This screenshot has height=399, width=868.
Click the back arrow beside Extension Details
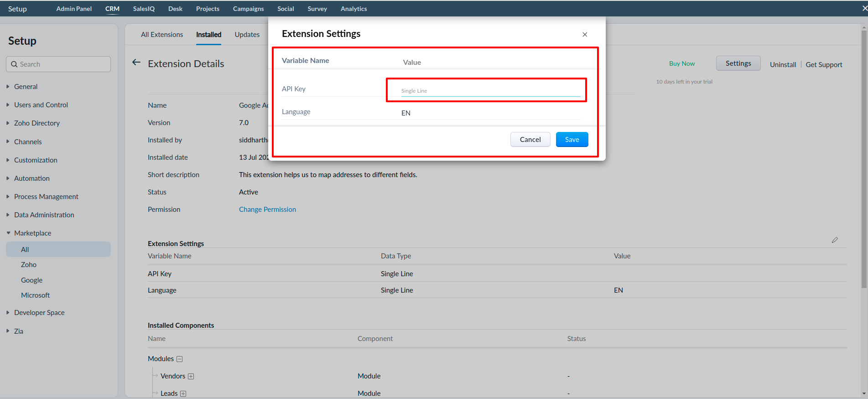[136, 63]
